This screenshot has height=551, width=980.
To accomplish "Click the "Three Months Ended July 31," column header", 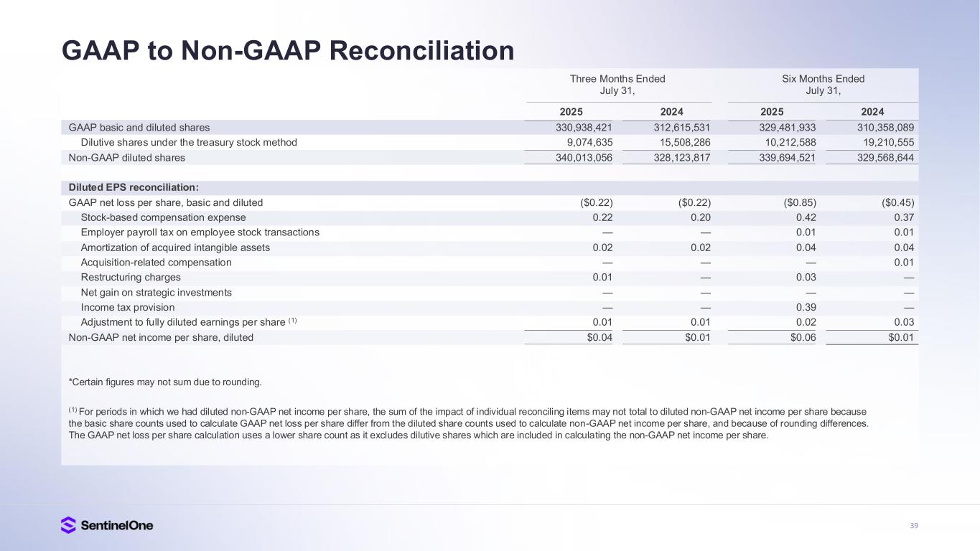I will pos(617,85).
